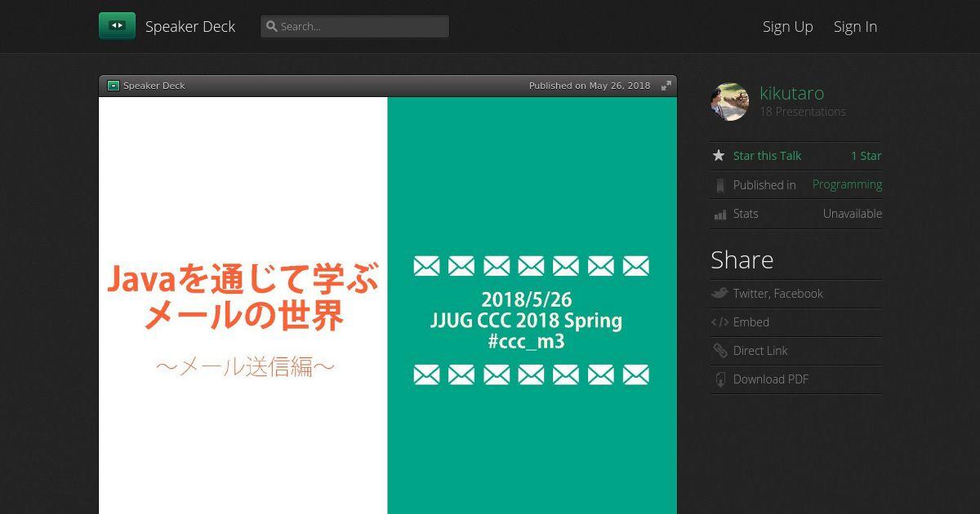
Task: Click the slide title Javaを通じて学ぶ メールの世界
Action: (243, 298)
